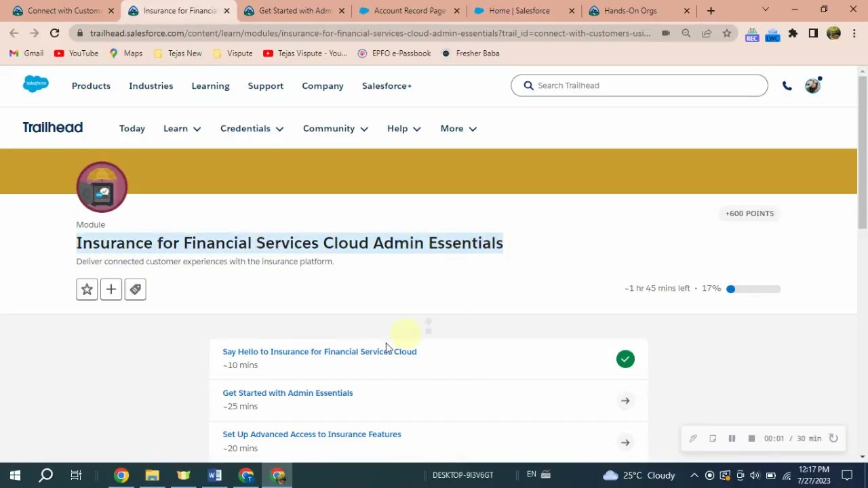
Task: Open the Chrome side panel icon
Action: 813,33
